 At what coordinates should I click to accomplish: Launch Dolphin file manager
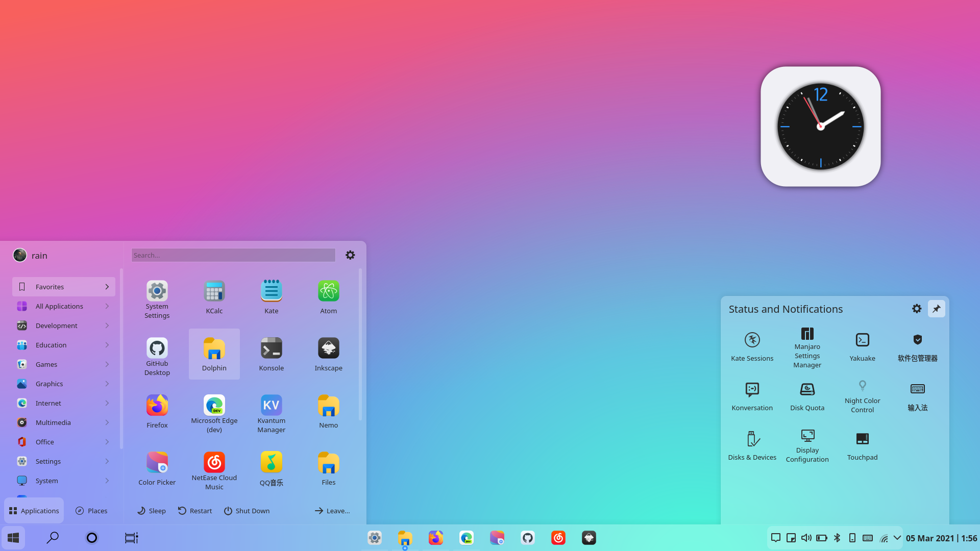(x=214, y=354)
